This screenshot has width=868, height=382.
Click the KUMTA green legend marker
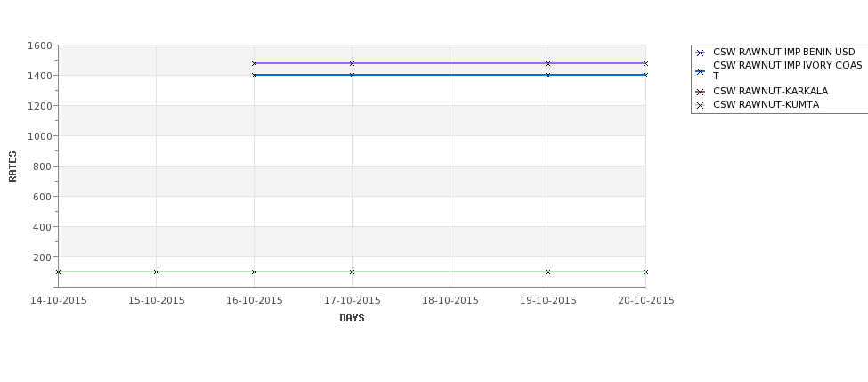click(x=700, y=105)
